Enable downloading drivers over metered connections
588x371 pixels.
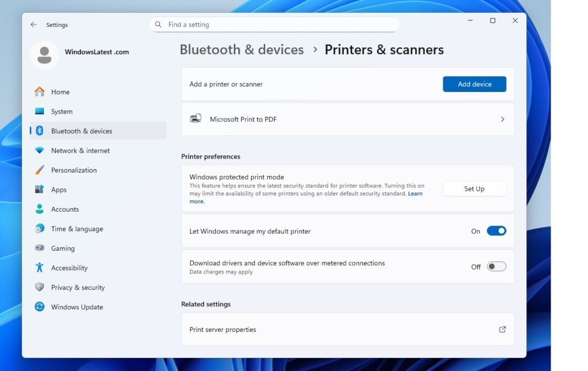click(495, 266)
